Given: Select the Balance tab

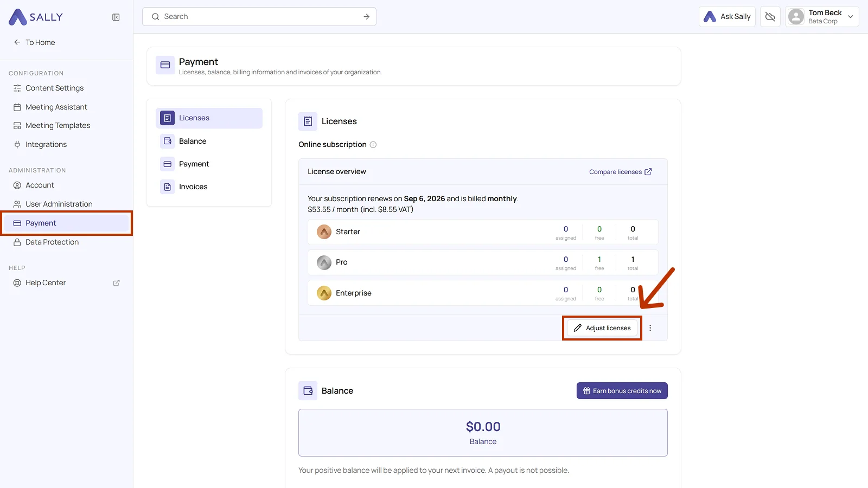Looking at the screenshot, I should 209,141.
